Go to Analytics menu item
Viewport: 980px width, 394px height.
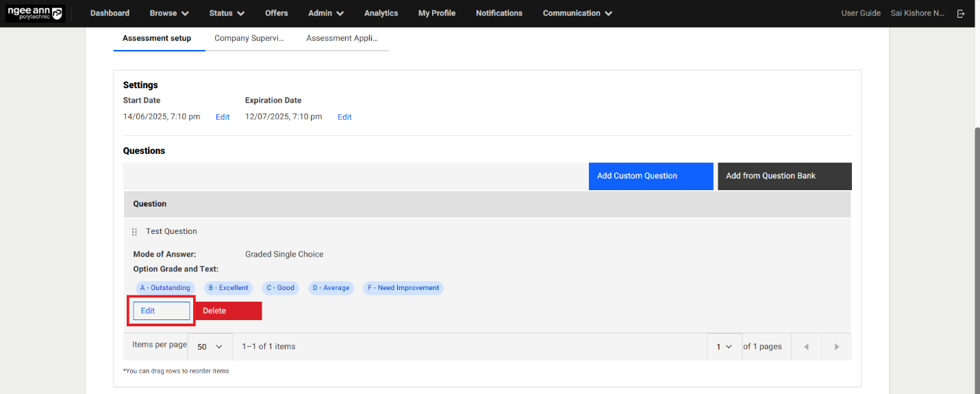[x=381, y=13]
